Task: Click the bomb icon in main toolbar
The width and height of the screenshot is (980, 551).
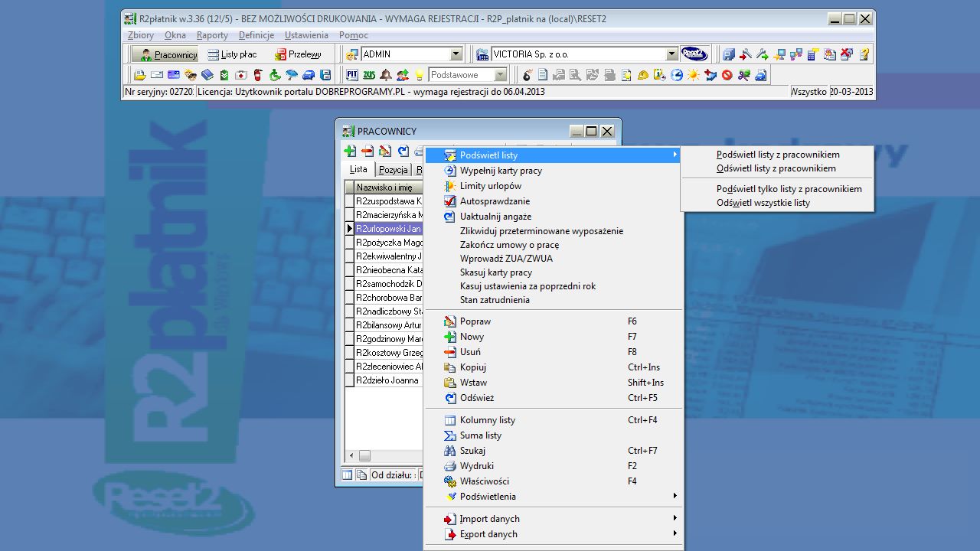Action: [x=527, y=75]
